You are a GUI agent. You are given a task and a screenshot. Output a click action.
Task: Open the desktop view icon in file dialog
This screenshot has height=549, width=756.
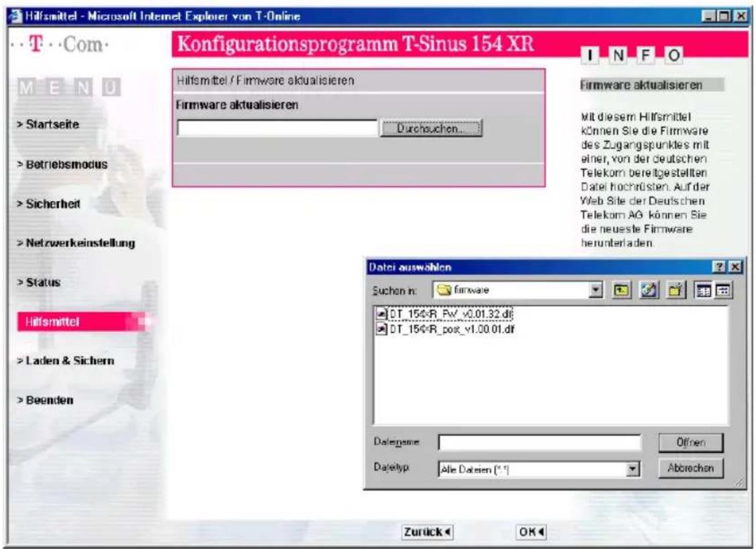click(648, 290)
